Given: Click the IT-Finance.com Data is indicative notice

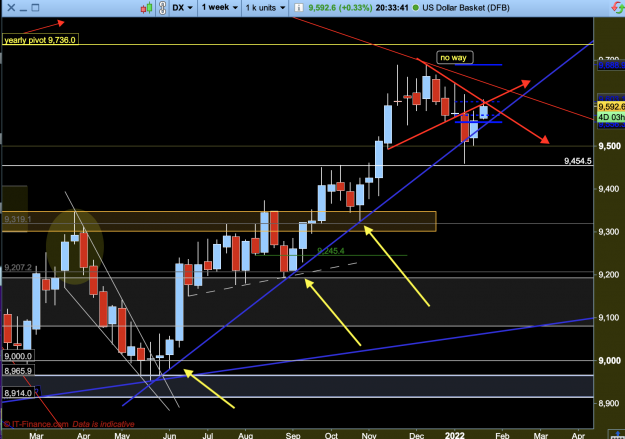Looking at the screenshot, I should pyautogui.click(x=69, y=424).
